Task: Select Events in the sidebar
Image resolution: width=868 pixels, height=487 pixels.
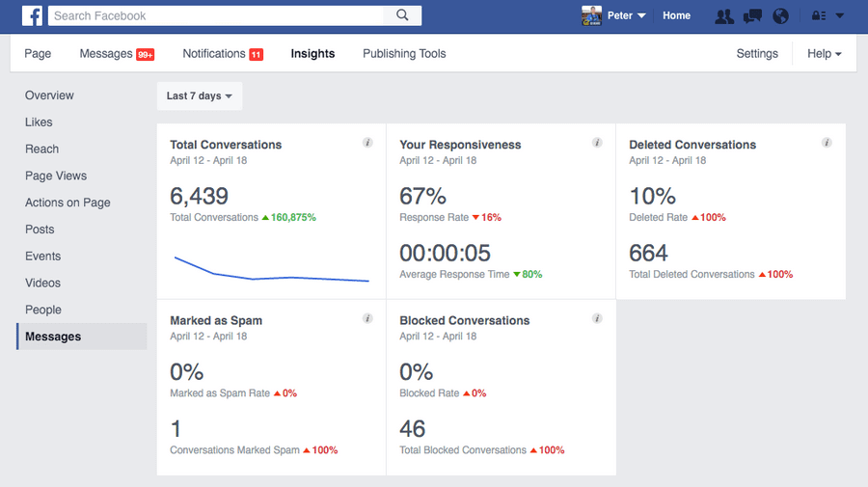Action: click(42, 257)
